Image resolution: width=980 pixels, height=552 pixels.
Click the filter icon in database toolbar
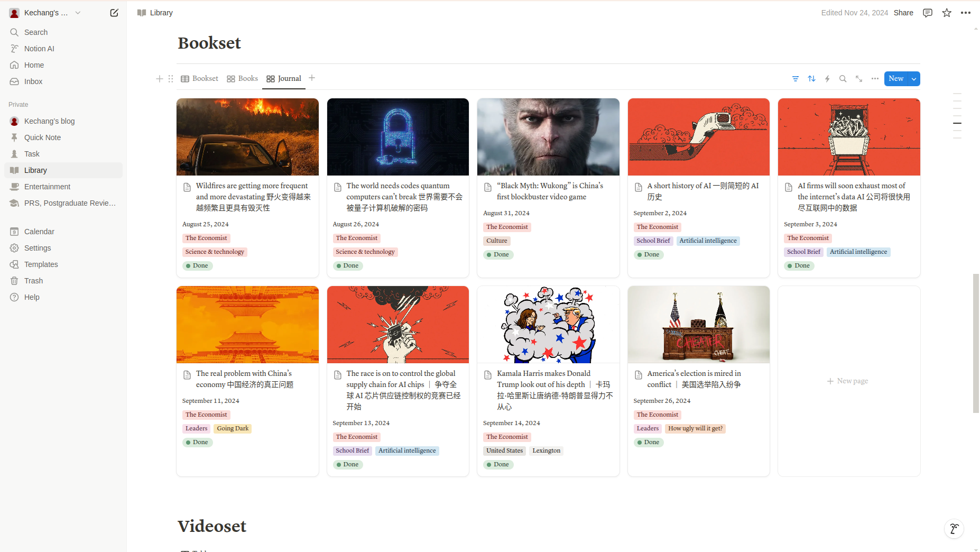[x=796, y=79]
